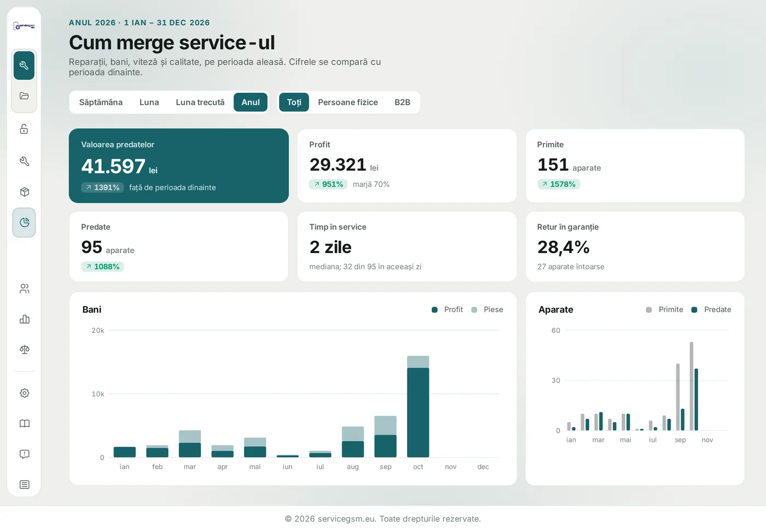Filter customers by Toți
Screen dimensions: 766x532
click(294, 102)
